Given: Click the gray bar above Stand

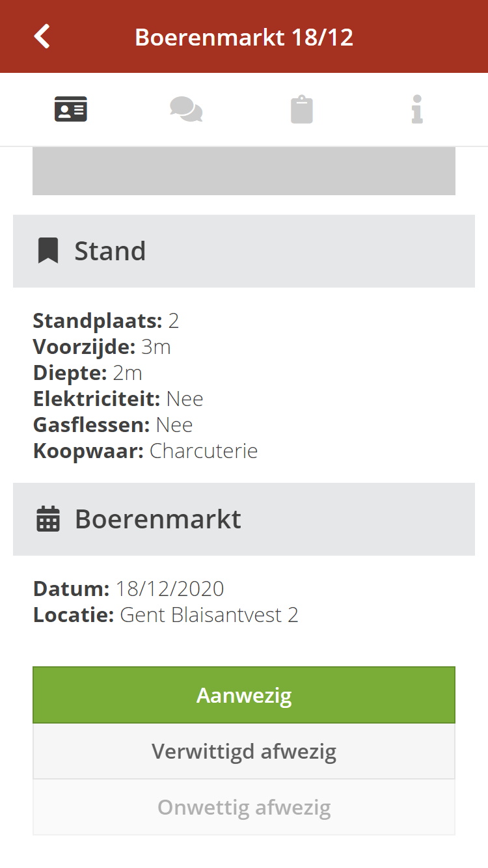Looking at the screenshot, I should [244, 172].
